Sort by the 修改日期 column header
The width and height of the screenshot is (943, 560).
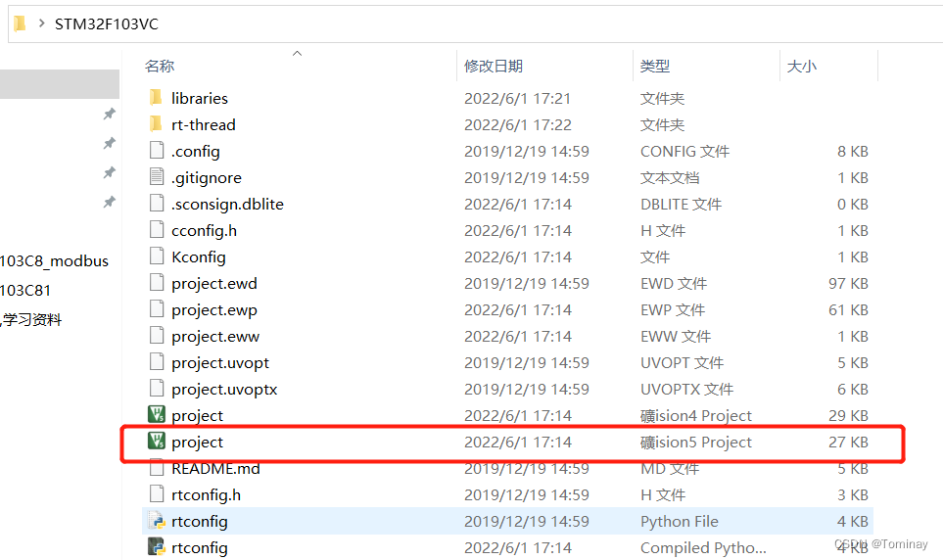[x=494, y=67]
